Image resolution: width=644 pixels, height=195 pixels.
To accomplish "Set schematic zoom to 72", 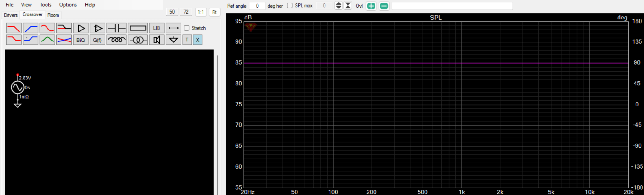I will (186, 12).
